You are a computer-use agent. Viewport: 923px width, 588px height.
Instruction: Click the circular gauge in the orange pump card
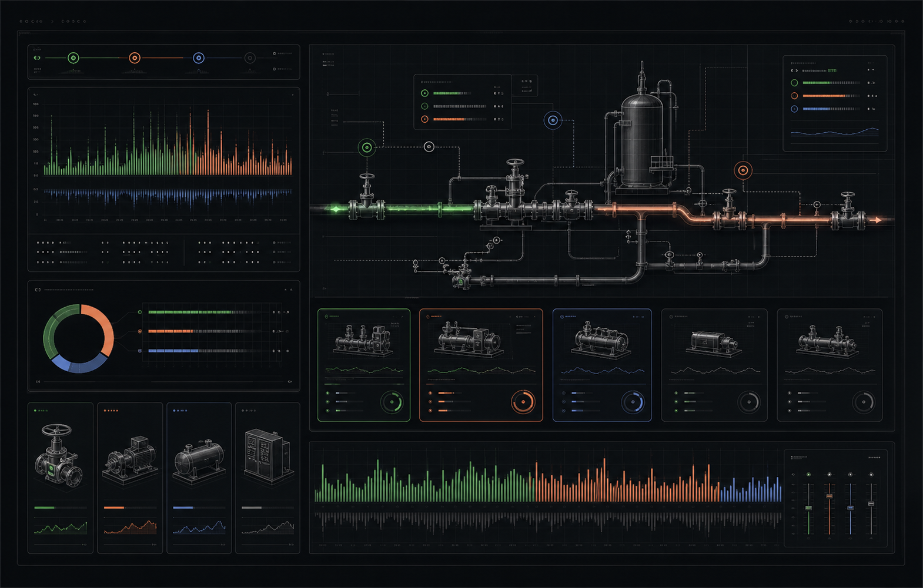pyautogui.click(x=523, y=402)
